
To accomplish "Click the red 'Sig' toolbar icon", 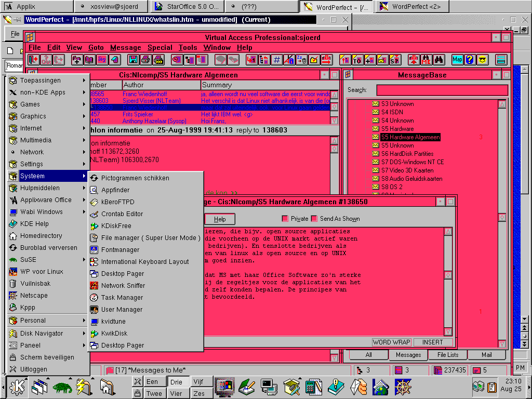I will pos(102,60).
